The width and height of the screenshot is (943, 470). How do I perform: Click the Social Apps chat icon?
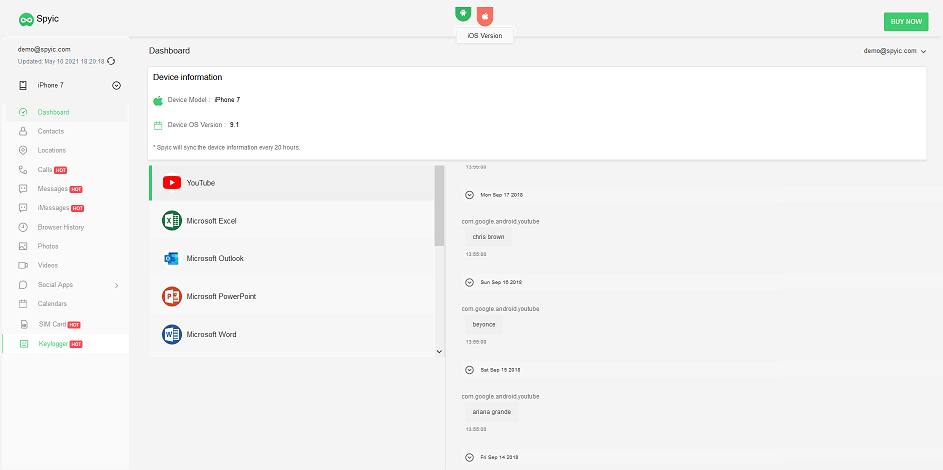click(23, 285)
